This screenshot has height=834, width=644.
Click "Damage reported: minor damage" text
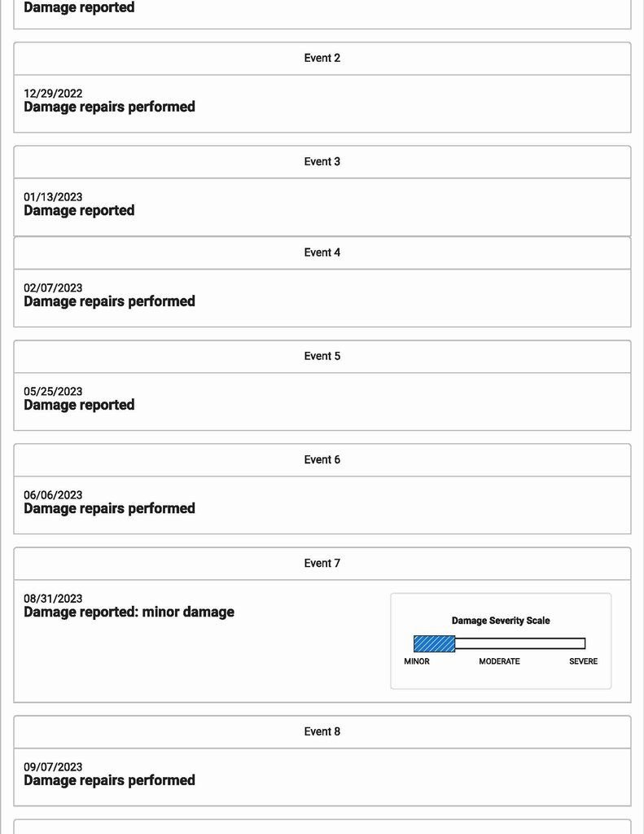[x=129, y=612]
